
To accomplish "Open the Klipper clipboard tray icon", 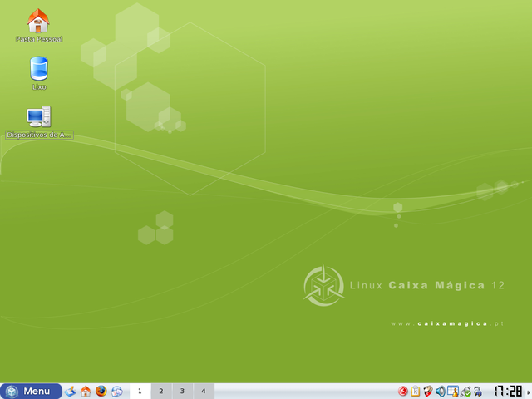I will pyautogui.click(x=416, y=392).
